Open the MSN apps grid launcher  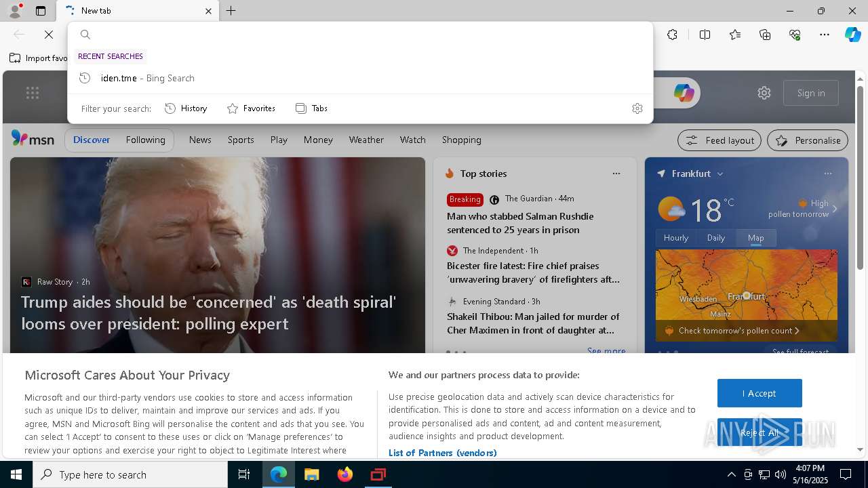pos(33,93)
